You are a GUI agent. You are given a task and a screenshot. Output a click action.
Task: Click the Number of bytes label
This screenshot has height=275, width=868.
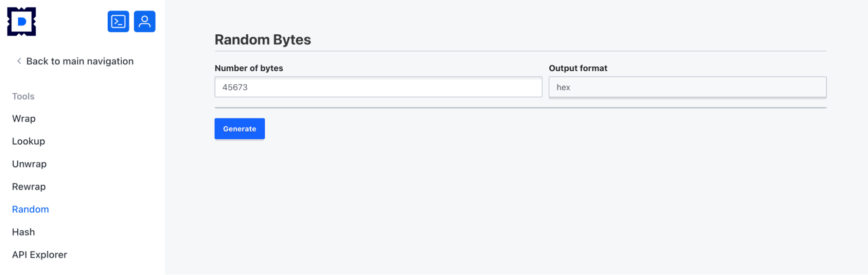(x=249, y=68)
